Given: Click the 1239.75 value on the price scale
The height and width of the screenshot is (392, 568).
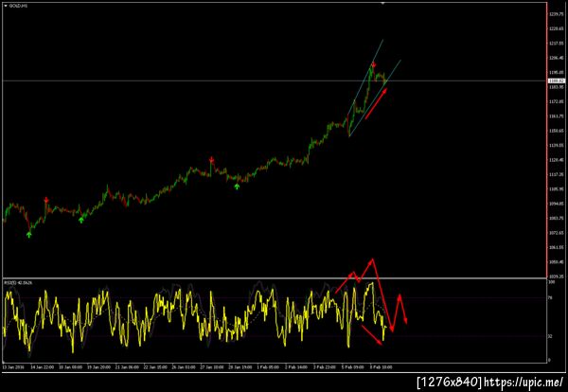Looking at the screenshot, I should tap(556, 14).
